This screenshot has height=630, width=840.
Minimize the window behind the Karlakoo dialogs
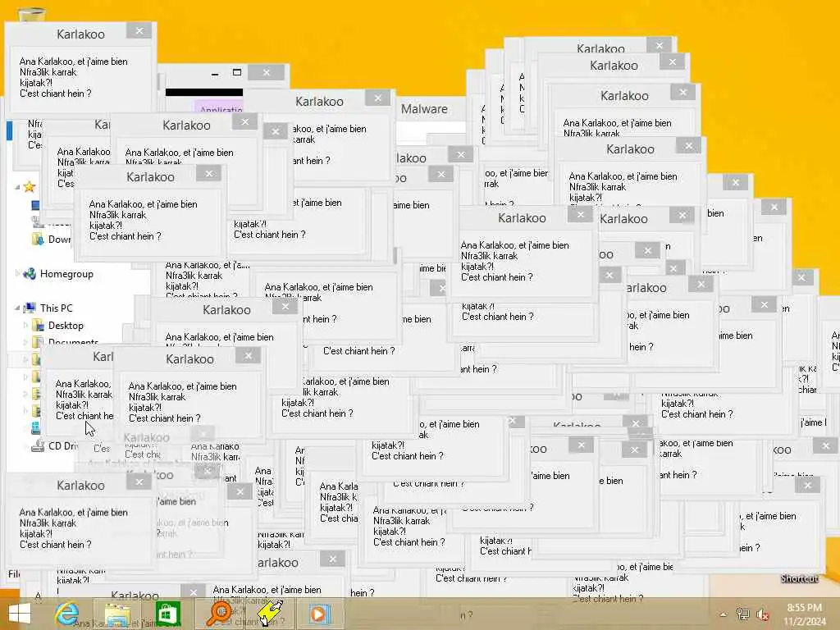tap(215, 73)
